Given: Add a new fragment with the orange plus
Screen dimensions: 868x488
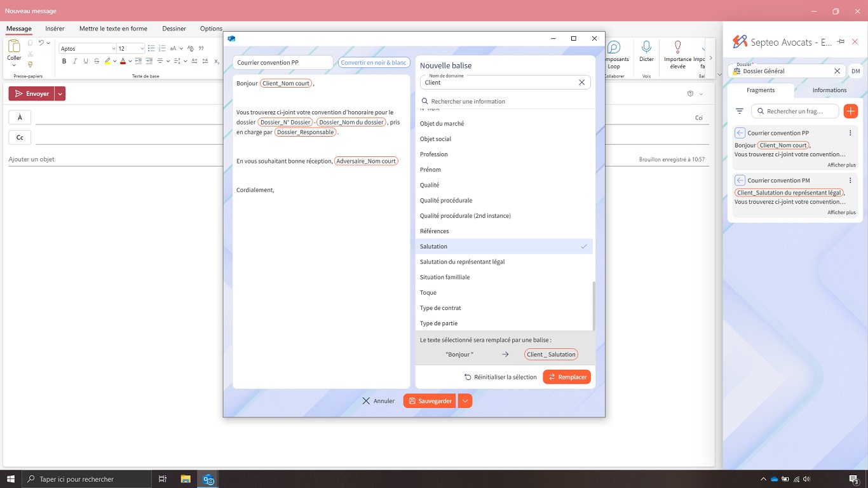Looking at the screenshot, I should tap(850, 111).
